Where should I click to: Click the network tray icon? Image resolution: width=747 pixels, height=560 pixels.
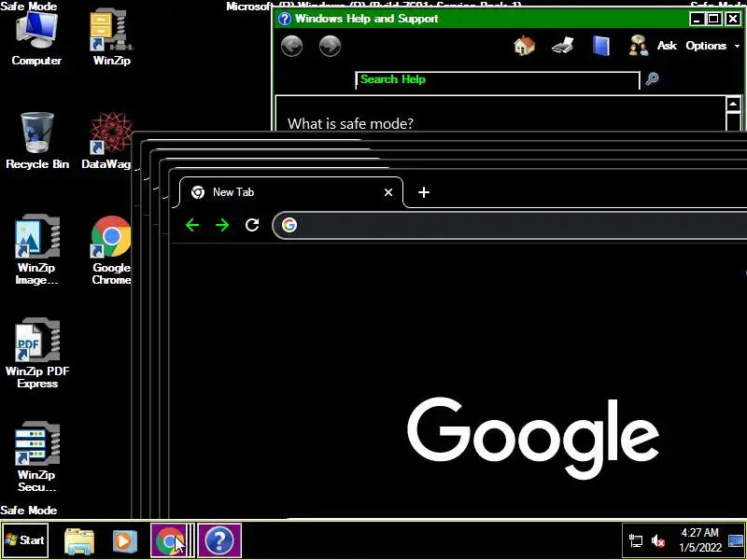[x=636, y=540]
